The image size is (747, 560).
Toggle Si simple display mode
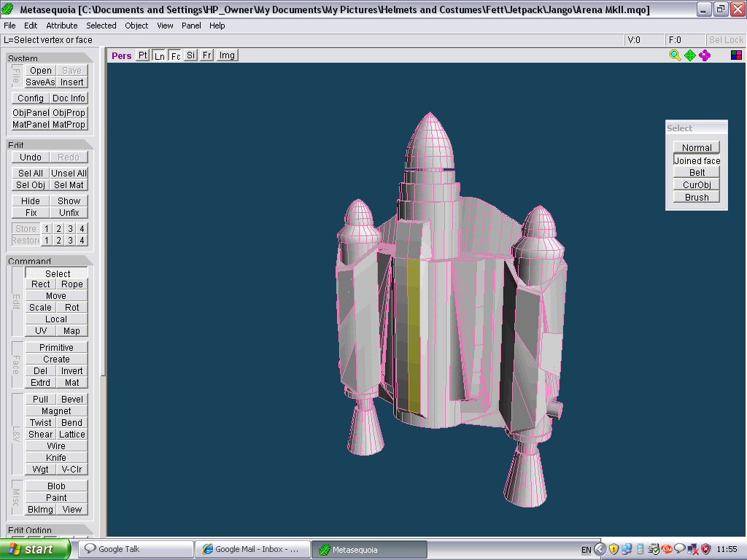tap(190, 55)
